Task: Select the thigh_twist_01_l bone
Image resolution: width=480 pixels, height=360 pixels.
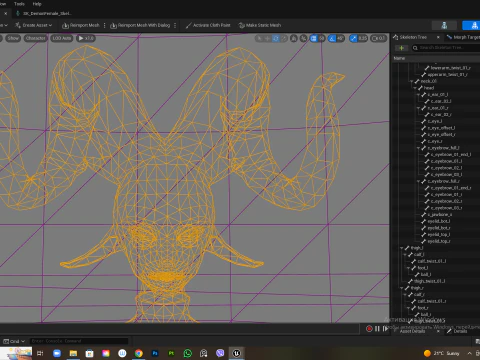Action: pyautogui.click(x=429, y=281)
